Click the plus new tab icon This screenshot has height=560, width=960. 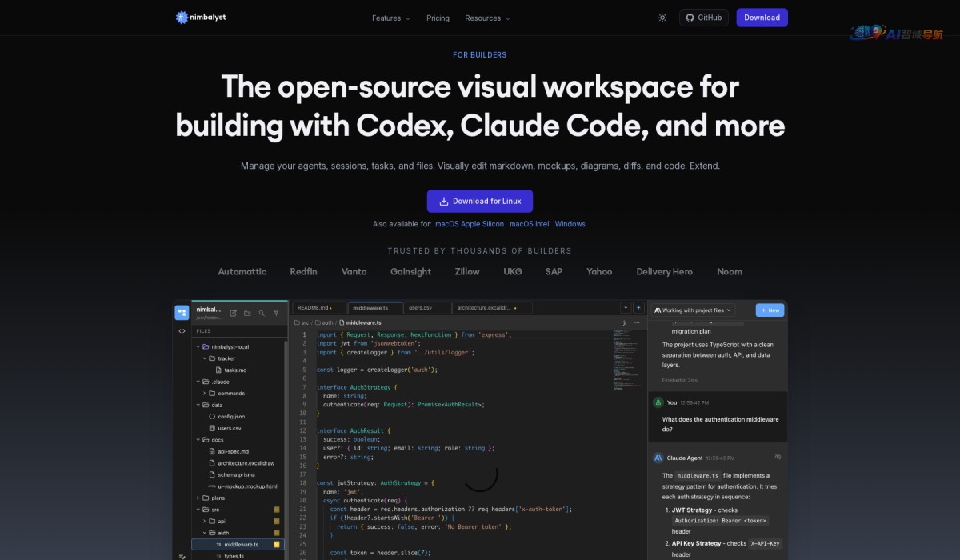(638, 308)
